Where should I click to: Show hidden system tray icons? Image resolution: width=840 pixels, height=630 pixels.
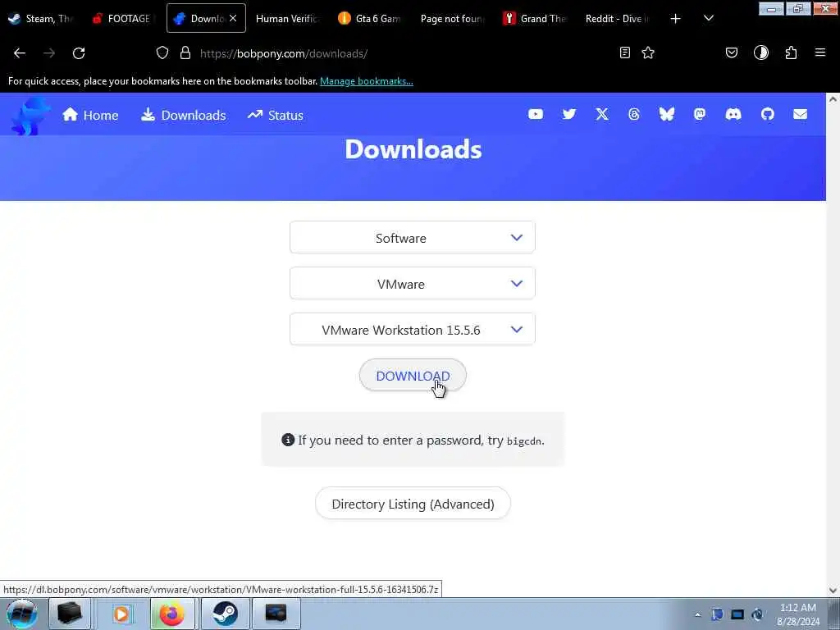(x=697, y=614)
